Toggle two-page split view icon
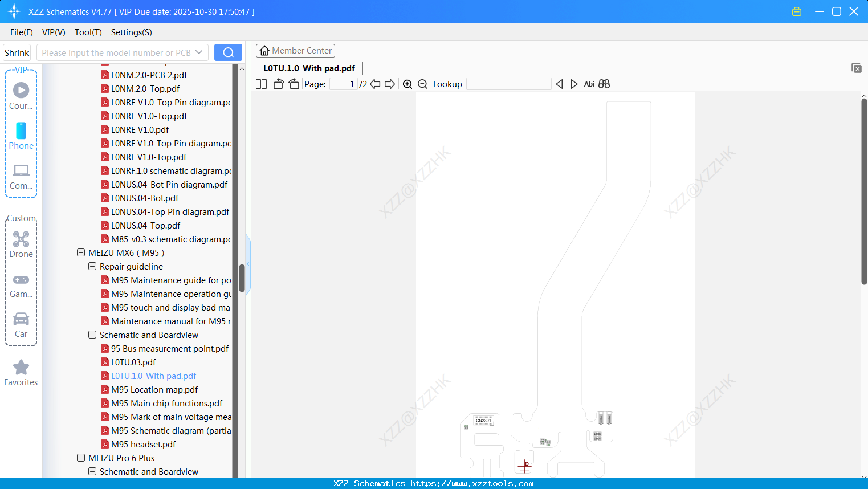Image resolution: width=868 pixels, height=489 pixels. tap(261, 84)
